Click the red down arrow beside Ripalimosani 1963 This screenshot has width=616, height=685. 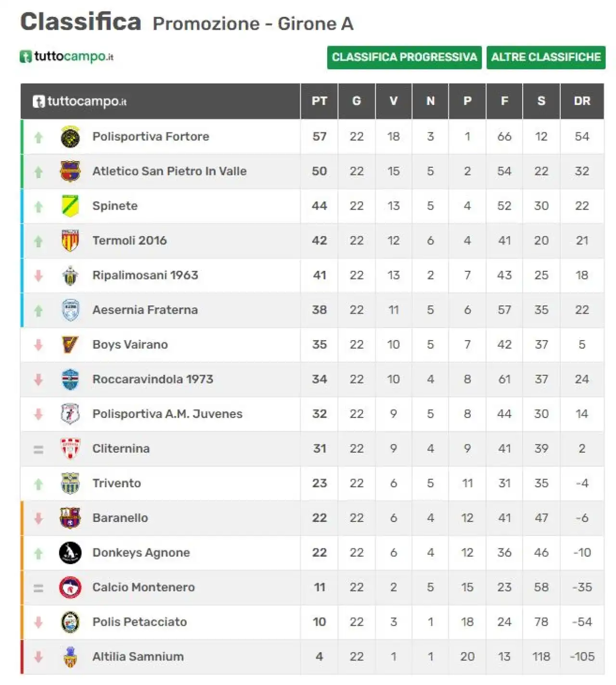point(38,276)
